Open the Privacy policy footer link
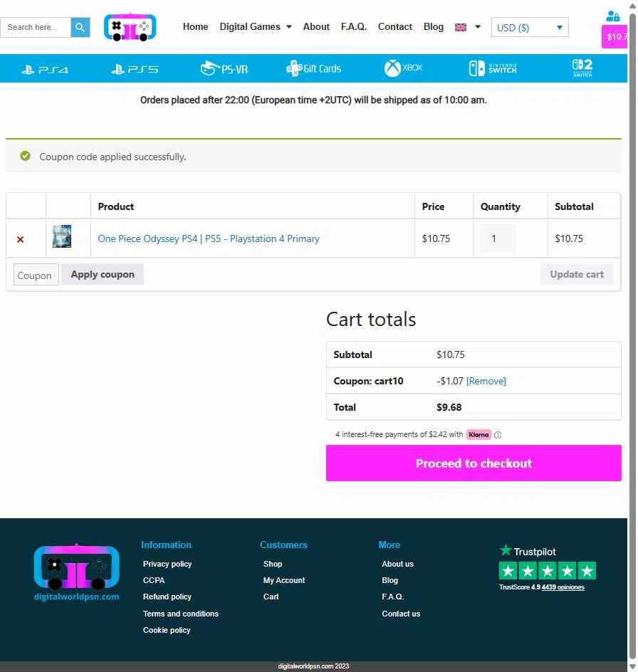This screenshot has width=638, height=672. [167, 564]
